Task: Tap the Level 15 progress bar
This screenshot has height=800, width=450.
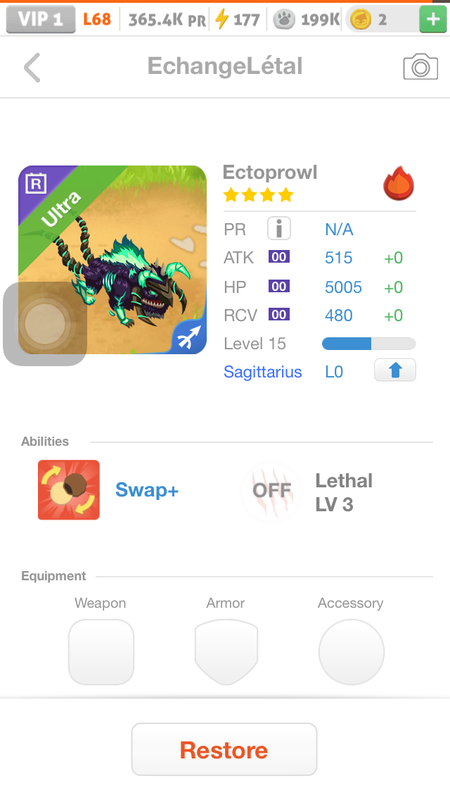Action: coord(368,343)
